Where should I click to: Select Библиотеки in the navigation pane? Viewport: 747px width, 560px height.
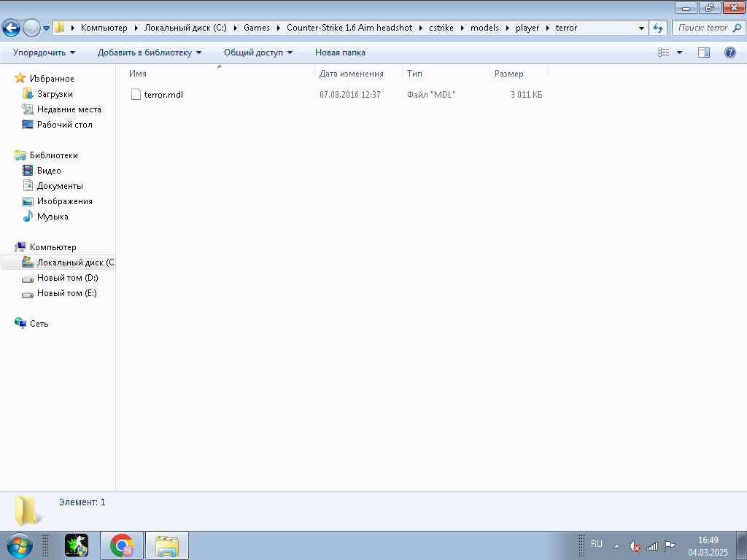click(x=54, y=155)
